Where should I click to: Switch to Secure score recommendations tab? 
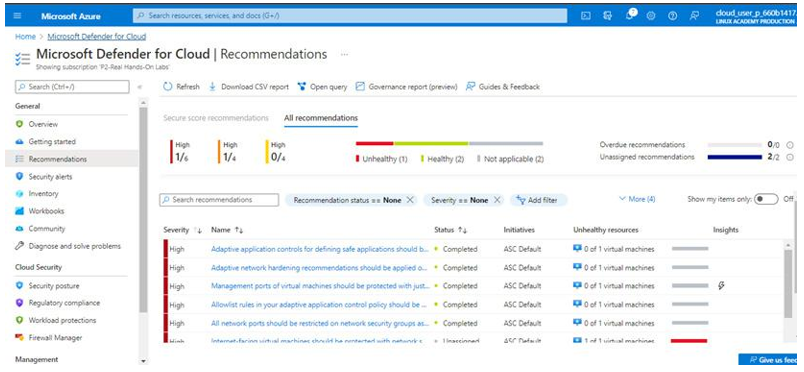[216, 118]
